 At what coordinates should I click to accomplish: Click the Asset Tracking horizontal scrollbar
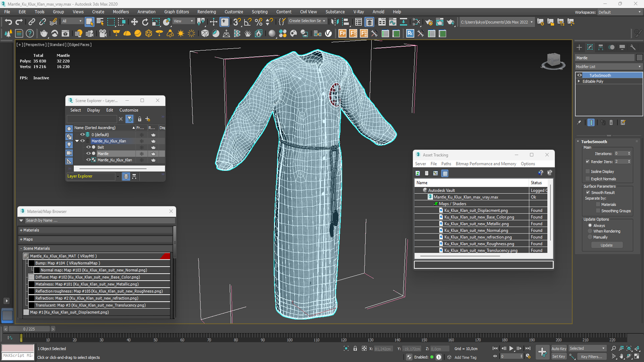[460, 256]
